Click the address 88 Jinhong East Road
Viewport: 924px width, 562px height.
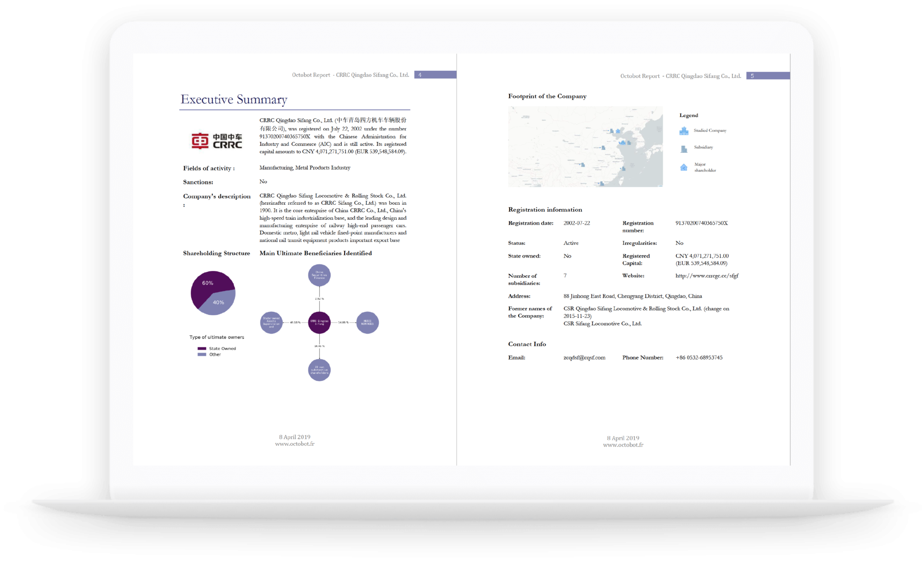point(633,296)
